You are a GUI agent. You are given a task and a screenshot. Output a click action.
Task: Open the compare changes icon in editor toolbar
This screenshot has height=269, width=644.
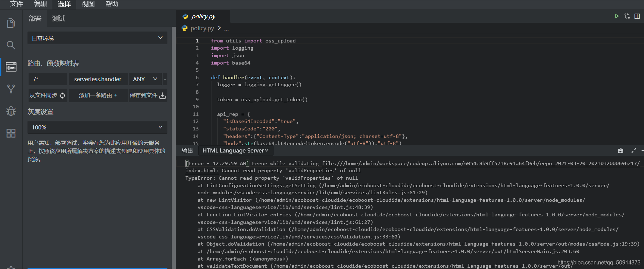click(x=627, y=16)
